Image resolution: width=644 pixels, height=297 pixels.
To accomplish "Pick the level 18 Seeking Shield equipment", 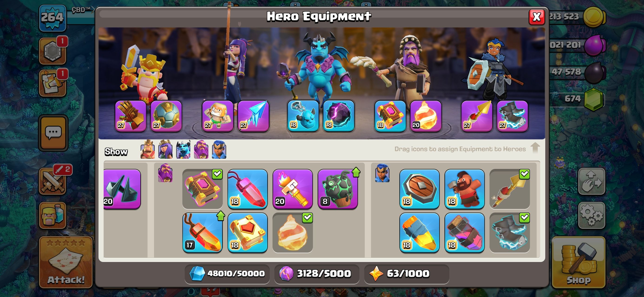I will click(420, 189).
